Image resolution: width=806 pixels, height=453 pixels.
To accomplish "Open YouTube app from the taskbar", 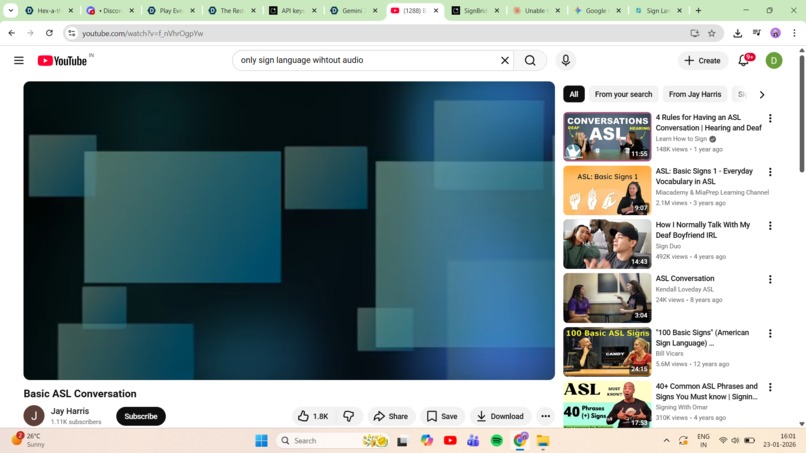I will pyautogui.click(x=450, y=441).
